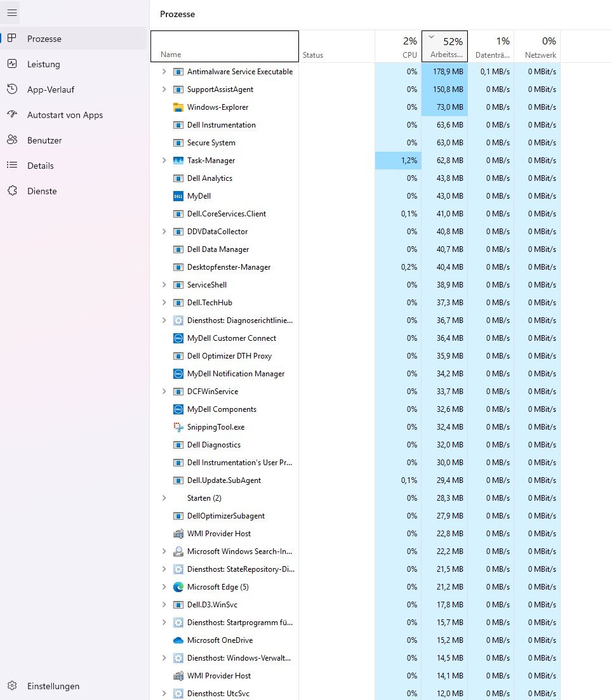Screen dimensions: 612x700
Task: Select the Dell Data Manager row
Action: tap(356, 249)
